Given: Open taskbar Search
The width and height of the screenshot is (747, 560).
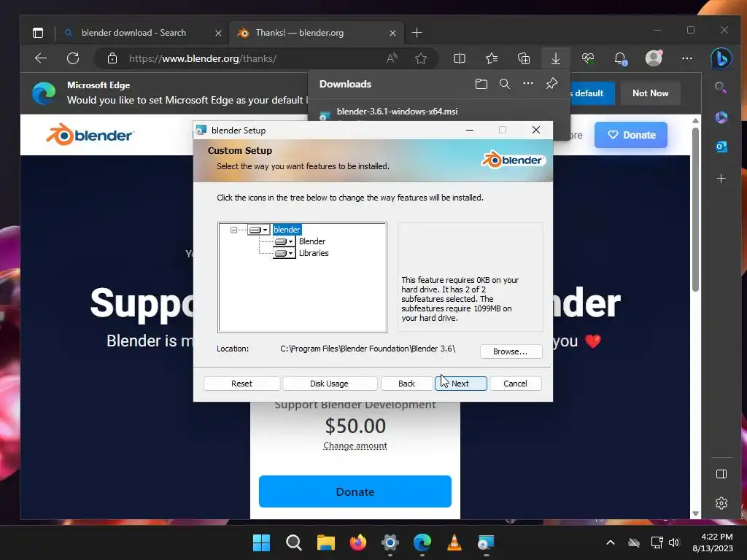Looking at the screenshot, I should click(293, 542).
